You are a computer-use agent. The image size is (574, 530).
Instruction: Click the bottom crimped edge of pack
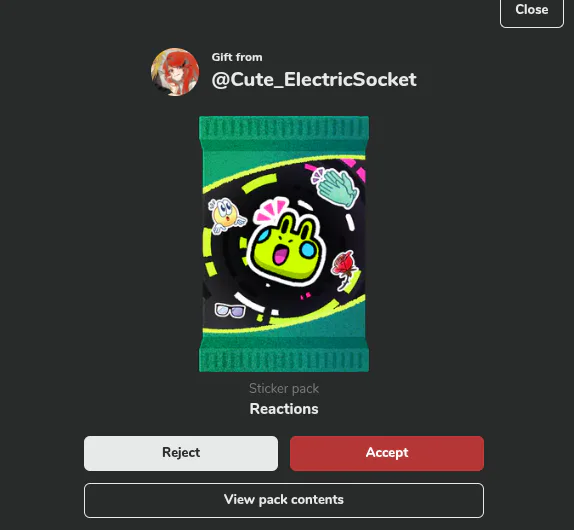[284, 359]
